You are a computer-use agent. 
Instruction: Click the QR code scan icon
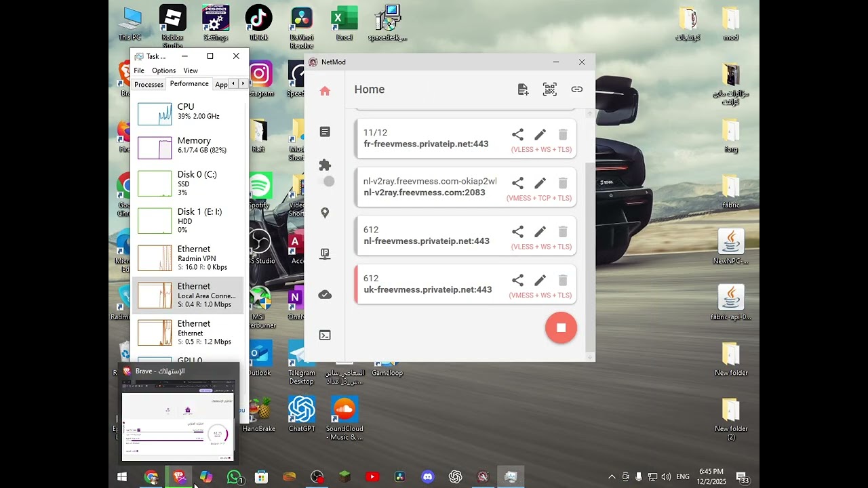[x=549, y=89]
